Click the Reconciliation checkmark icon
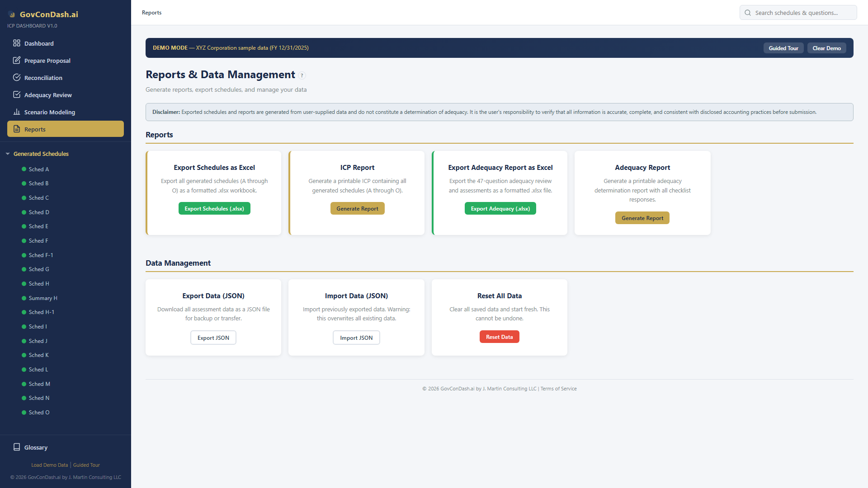The width and height of the screenshot is (868, 488). click(17, 77)
